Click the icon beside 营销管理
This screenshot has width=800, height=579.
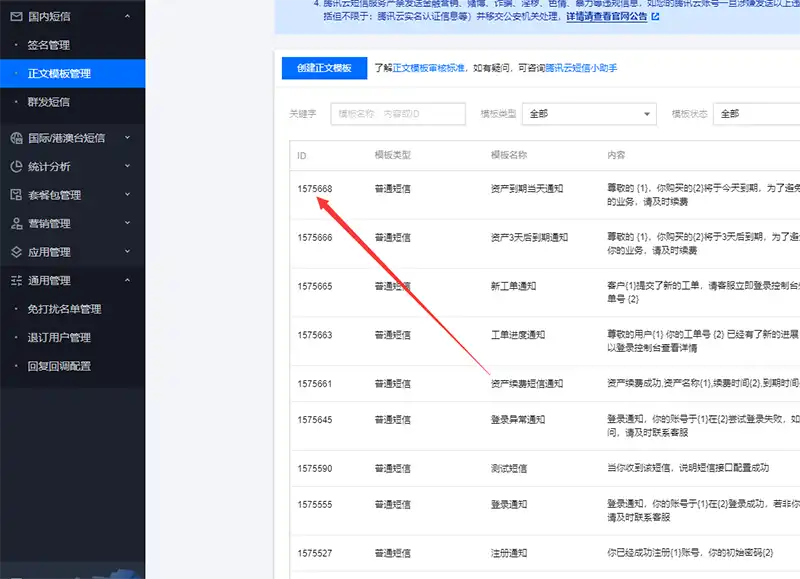[15, 223]
